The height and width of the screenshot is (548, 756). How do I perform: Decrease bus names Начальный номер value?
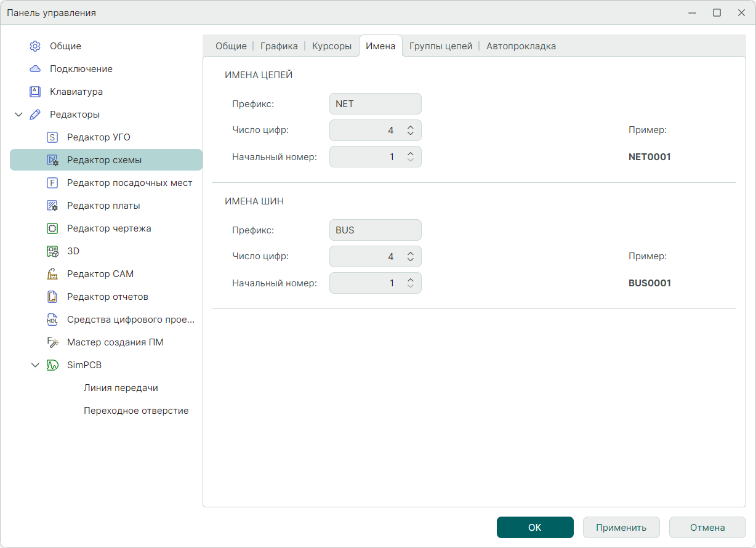point(411,286)
